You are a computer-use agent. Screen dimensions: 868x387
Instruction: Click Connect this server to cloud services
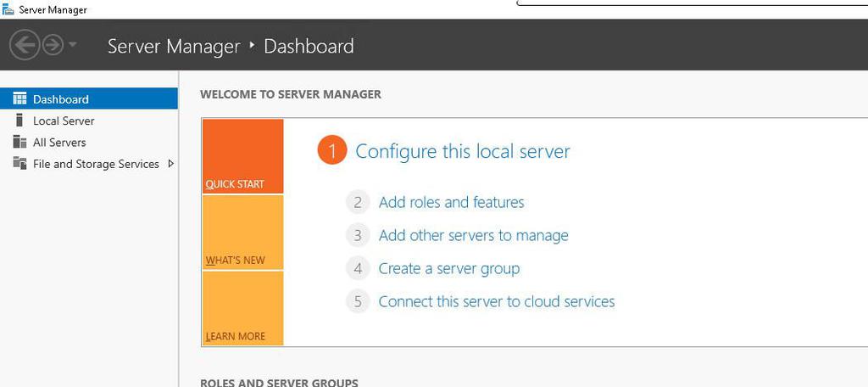click(x=496, y=301)
